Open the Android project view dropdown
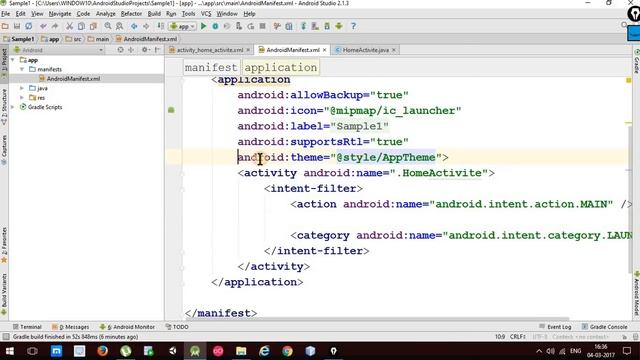This screenshot has height=360, width=640. [x=58, y=50]
